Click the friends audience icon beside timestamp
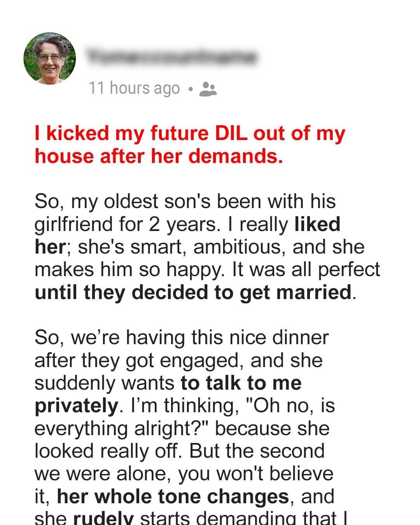Screen dimensions: 420x525 208,89
